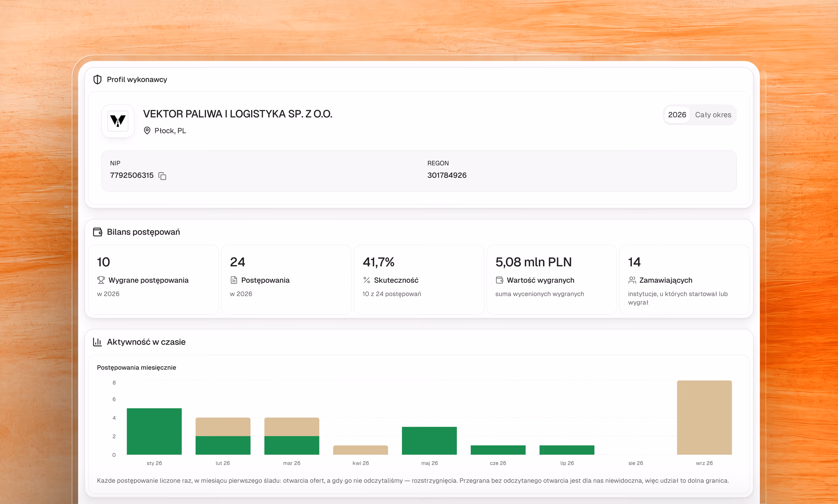Click the document icon beside Postępowania
This screenshot has height=504, width=838.
pyautogui.click(x=234, y=280)
